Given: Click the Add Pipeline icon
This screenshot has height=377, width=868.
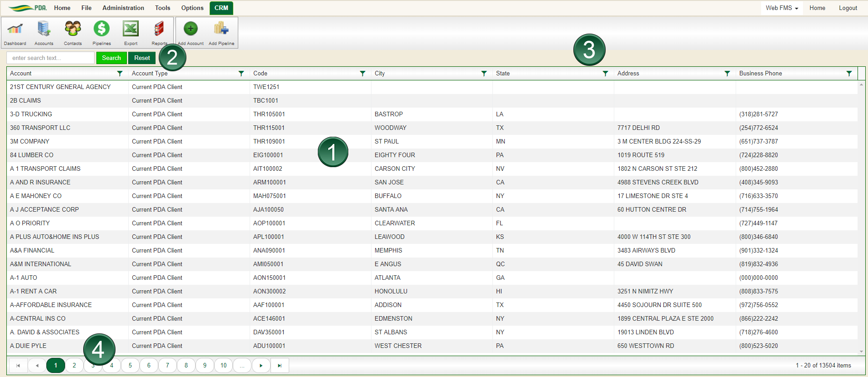Looking at the screenshot, I should (221, 29).
